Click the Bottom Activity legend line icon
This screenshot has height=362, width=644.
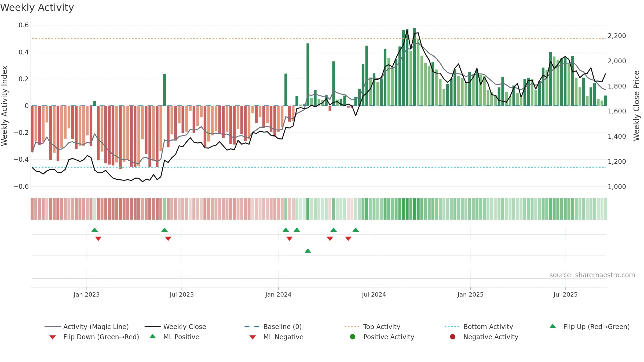coord(452,327)
